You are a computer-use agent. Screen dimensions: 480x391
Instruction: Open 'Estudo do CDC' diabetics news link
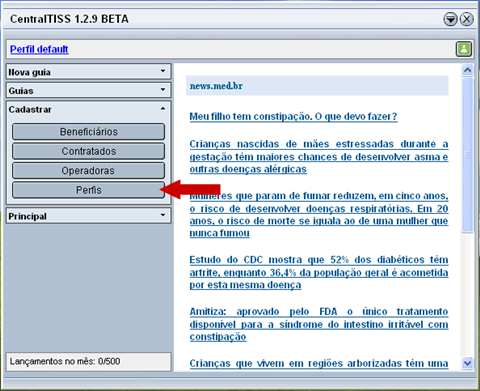319,272
